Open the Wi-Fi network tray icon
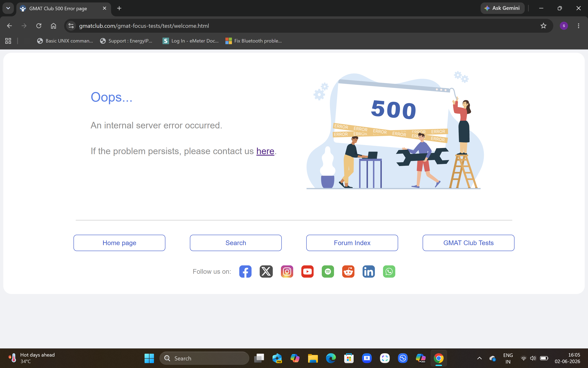Screen dimensions: 588x368 (x=524, y=358)
